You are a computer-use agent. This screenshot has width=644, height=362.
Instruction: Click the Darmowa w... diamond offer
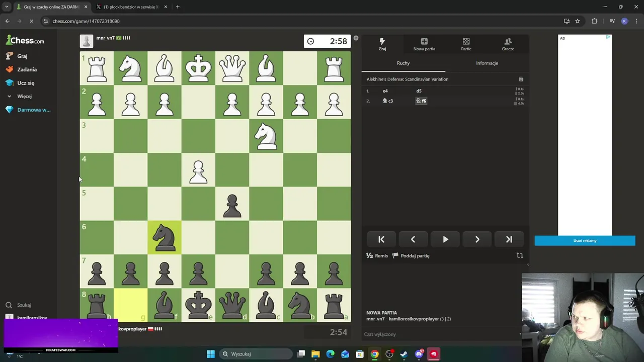(28, 110)
